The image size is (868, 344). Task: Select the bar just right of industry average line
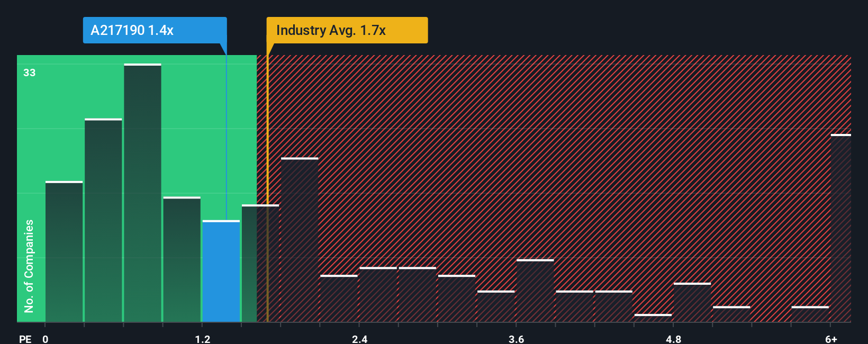300,240
